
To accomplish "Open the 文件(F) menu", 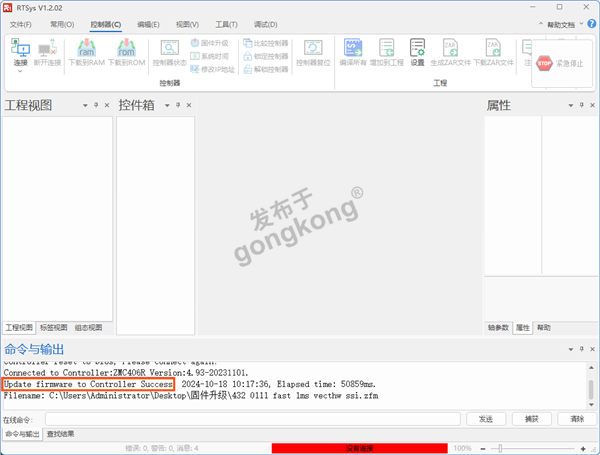I will (x=21, y=24).
